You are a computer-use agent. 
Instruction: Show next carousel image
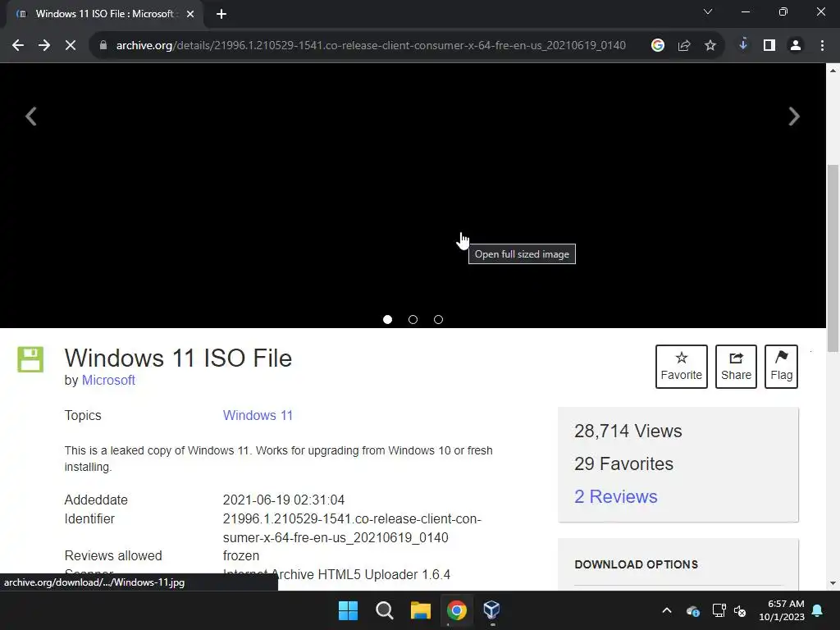point(794,116)
